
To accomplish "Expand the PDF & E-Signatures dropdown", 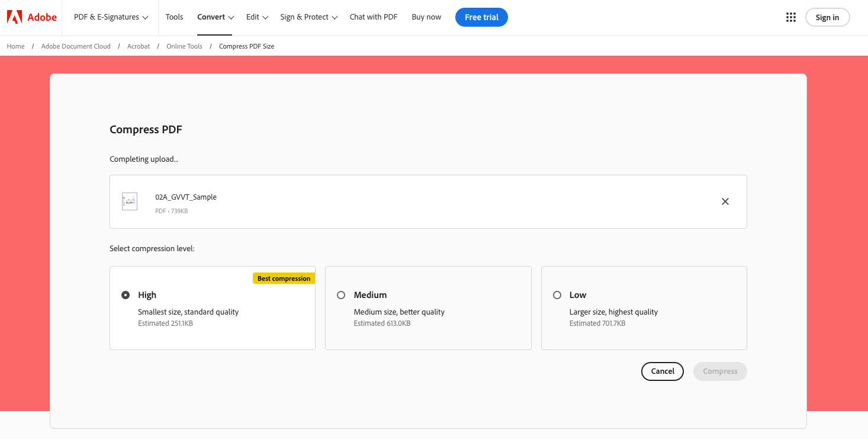I will (111, 17).
